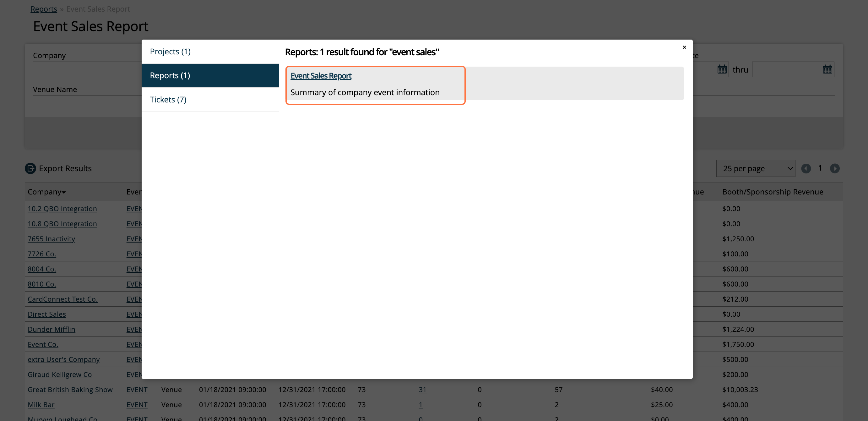868x421 pixels.
Task: Open the 10.2 QBO Integration company
Action: 62,209
